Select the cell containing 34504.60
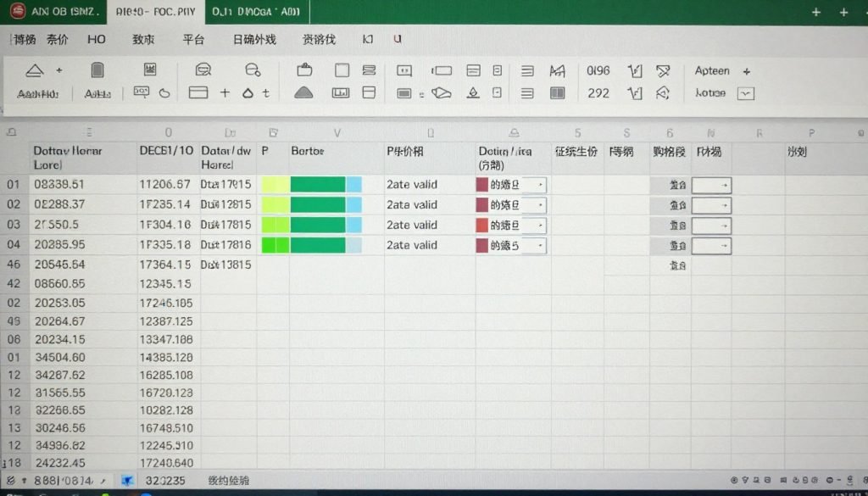Viewport: 868px width, 496px height. tap(83, 357)
